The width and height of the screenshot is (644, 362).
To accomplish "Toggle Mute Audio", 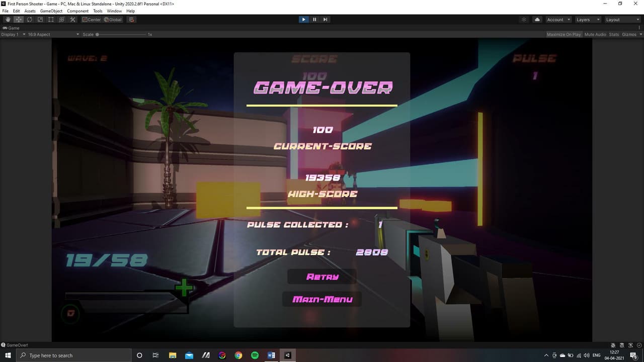I will [x=595, y=34].
